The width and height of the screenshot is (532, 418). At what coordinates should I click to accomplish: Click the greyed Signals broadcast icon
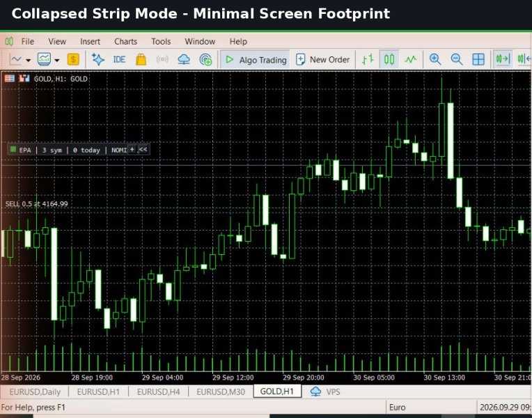coord(162,59)
